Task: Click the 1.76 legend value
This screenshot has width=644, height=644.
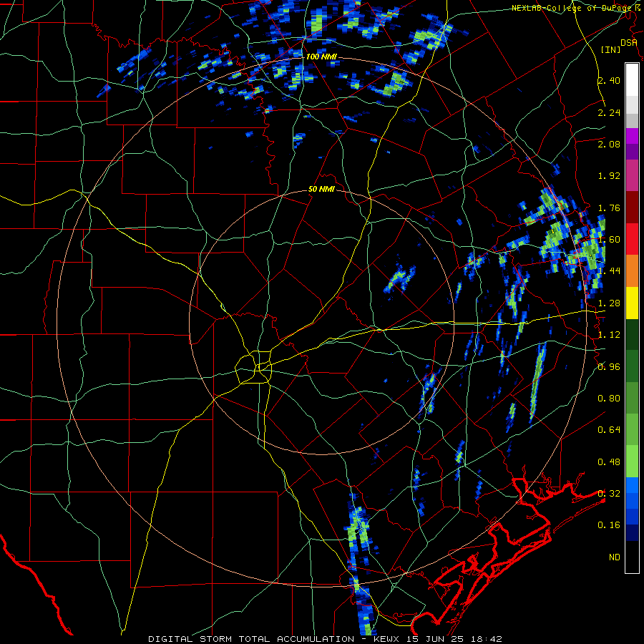Action: point(609,208)
